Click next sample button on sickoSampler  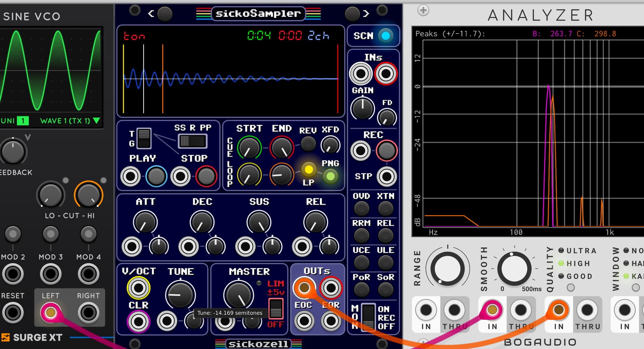[x=352, y=14]
